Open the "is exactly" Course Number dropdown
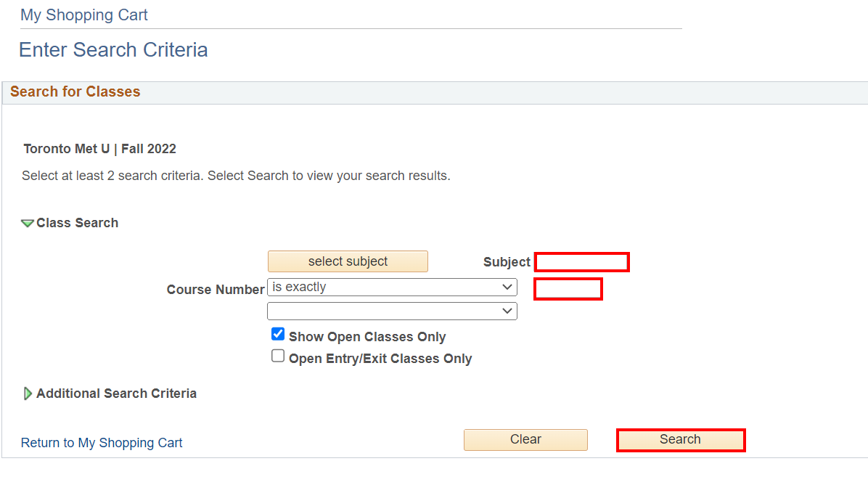Image resolution: width=868 pixels, height=477 pixels. 392,288
